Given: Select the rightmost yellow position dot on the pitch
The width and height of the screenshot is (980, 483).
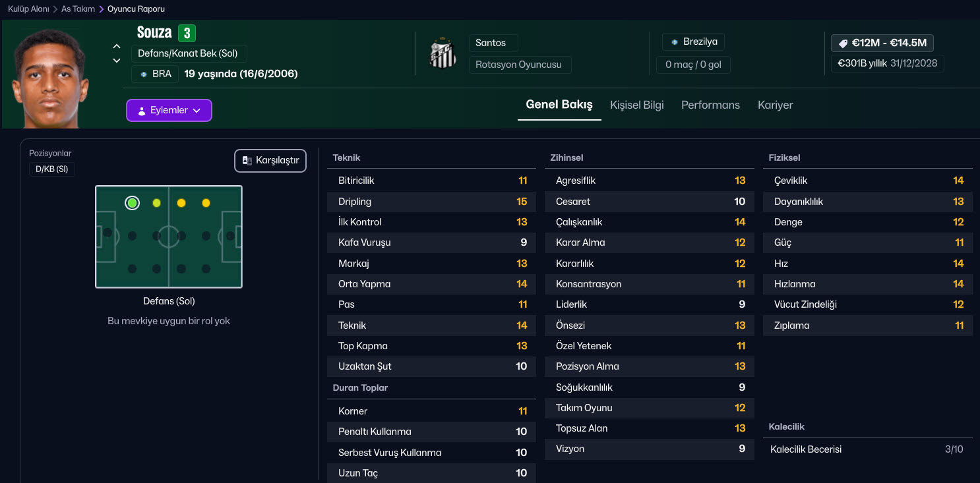Looking at the screenshot, I should [x=206, y=203].
